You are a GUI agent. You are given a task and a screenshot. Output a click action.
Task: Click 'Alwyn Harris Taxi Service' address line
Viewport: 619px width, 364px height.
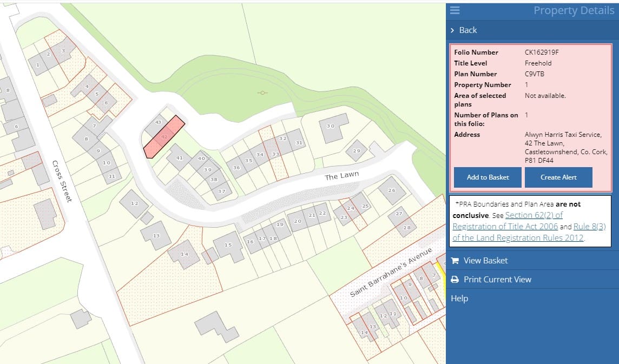[x=563, y=135]
